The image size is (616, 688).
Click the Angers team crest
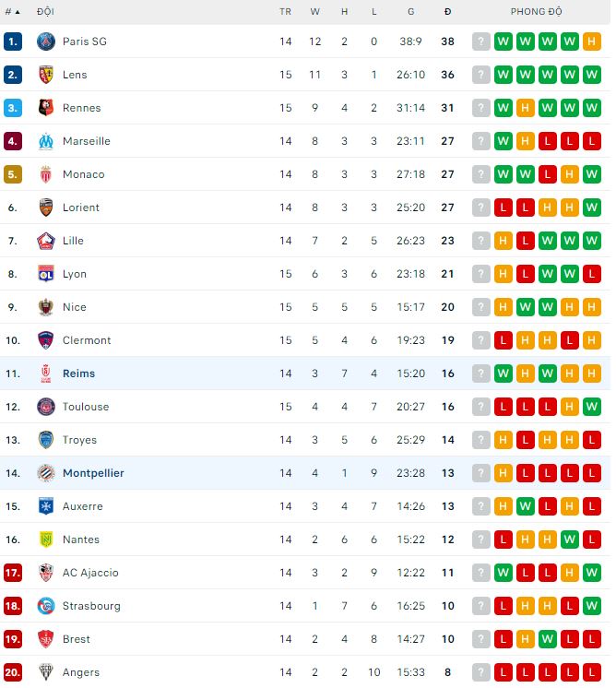pyautogui.click(x=46, y=672)
